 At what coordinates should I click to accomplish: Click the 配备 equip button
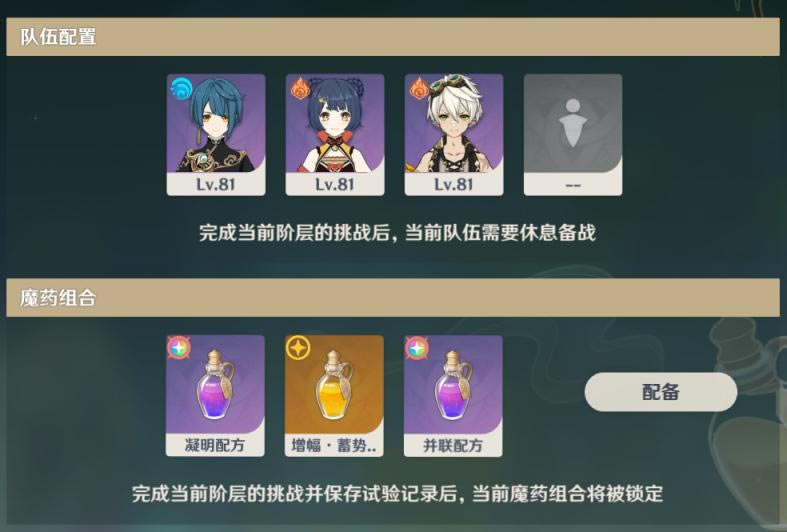tap(661, 392)
